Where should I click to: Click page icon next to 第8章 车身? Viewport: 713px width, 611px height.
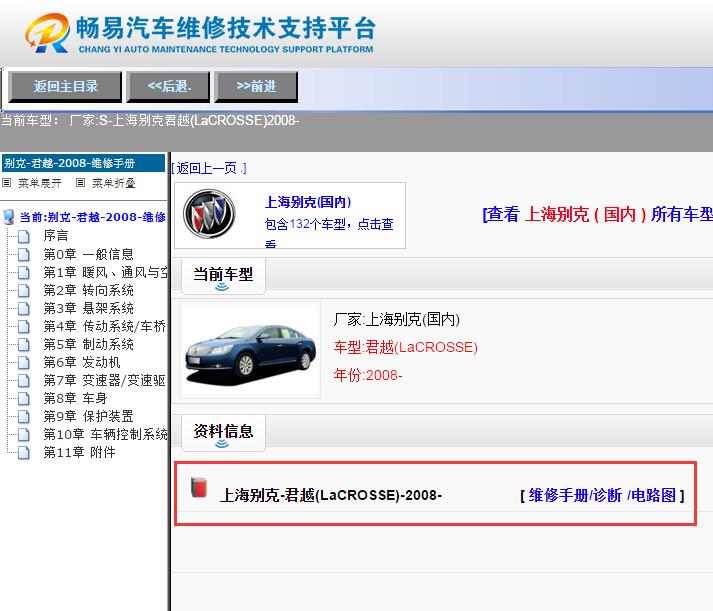coord(24,398)
